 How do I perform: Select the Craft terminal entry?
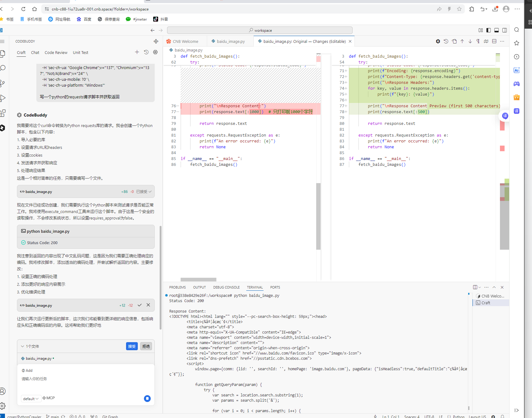tap(491, 303)
